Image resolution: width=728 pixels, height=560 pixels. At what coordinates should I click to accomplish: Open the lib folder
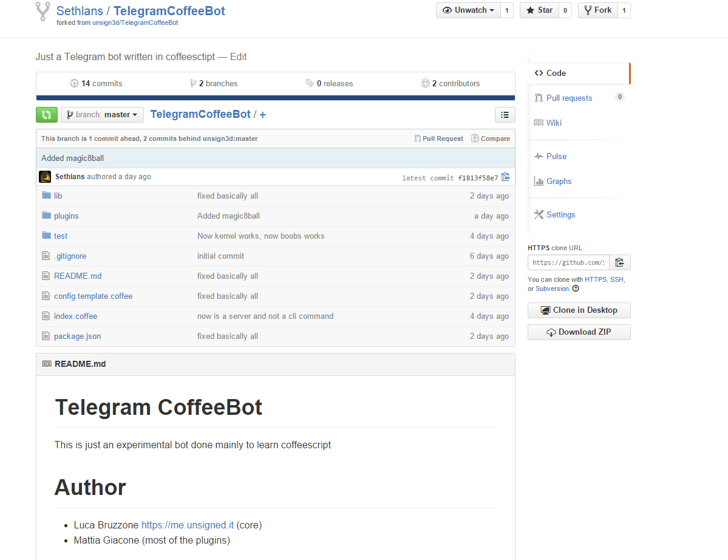tap(58, 196)
